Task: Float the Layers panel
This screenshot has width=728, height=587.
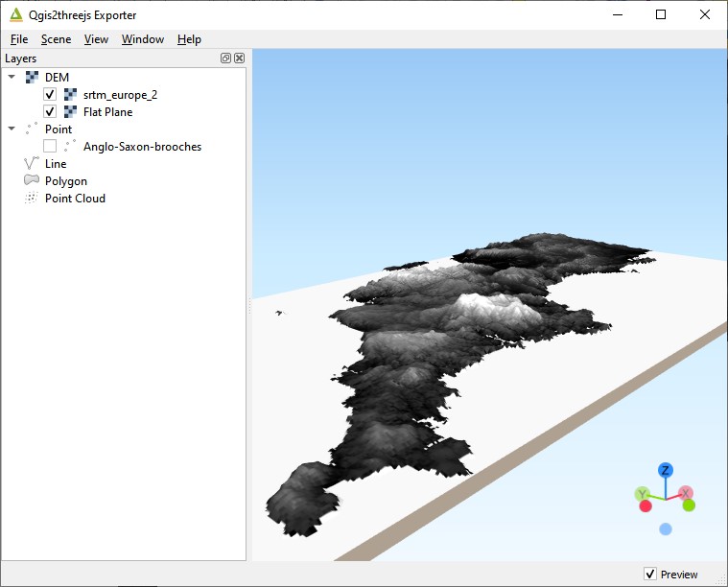Action: tap(225, 59)
